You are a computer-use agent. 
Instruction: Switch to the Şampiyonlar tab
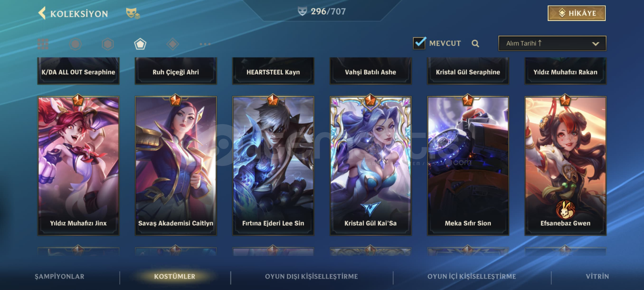60,277
